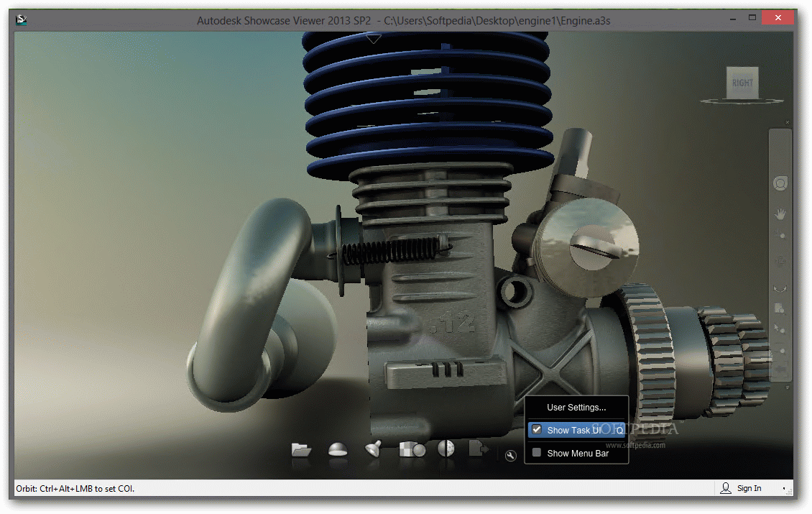Click the document export arrow icon
This screenshot has height=514, width=812.
point(478,448)
